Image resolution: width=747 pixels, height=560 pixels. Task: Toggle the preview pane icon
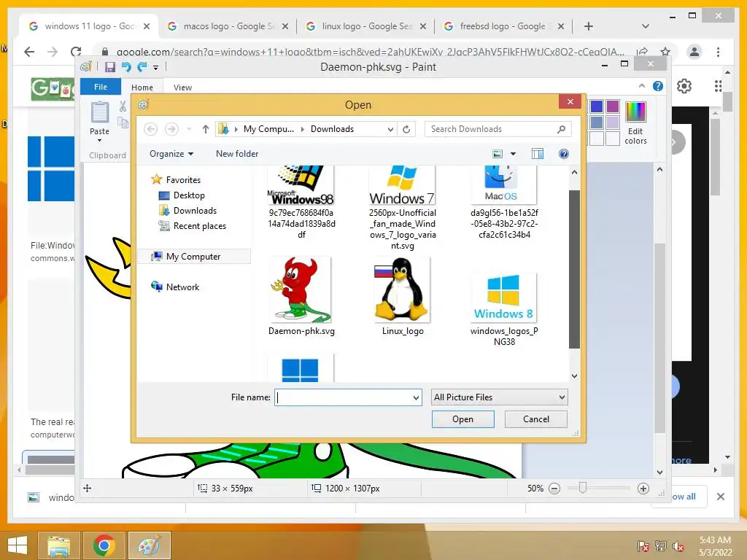point(538,154)
